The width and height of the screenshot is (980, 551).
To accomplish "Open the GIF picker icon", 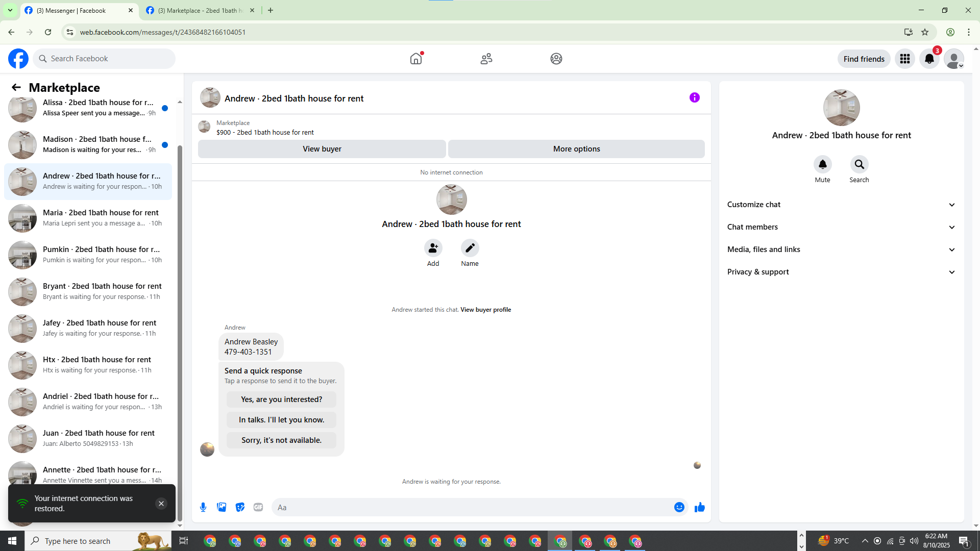I will point(258,507).
